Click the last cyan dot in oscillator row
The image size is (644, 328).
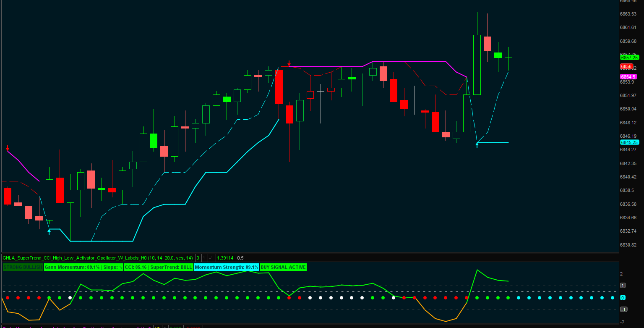pos(612,298)
